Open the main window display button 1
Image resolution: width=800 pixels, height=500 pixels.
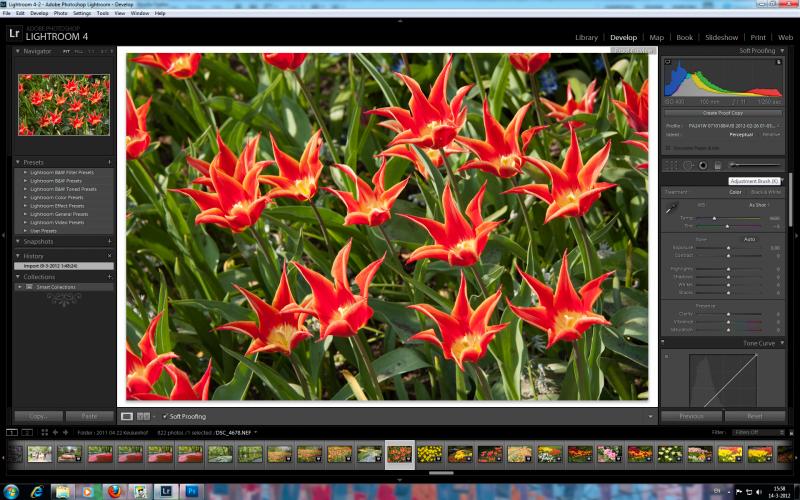pyautogui.click(x=11, y=433)
